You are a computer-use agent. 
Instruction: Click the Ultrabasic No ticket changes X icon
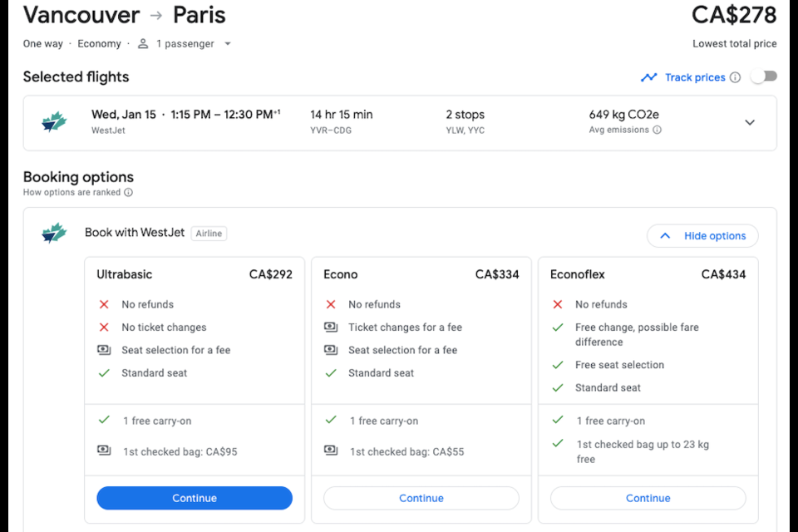point(104,328)
